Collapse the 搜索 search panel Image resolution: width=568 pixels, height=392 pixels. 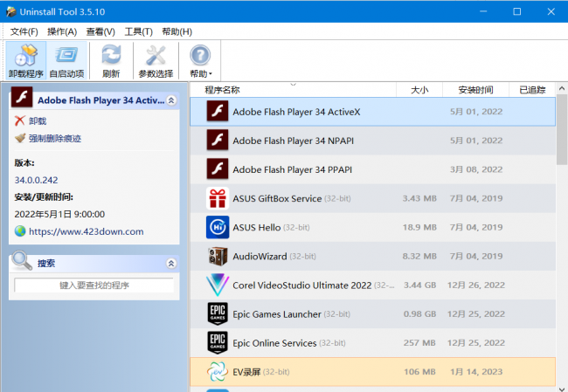pyautogui.click(x=171, y=264)
